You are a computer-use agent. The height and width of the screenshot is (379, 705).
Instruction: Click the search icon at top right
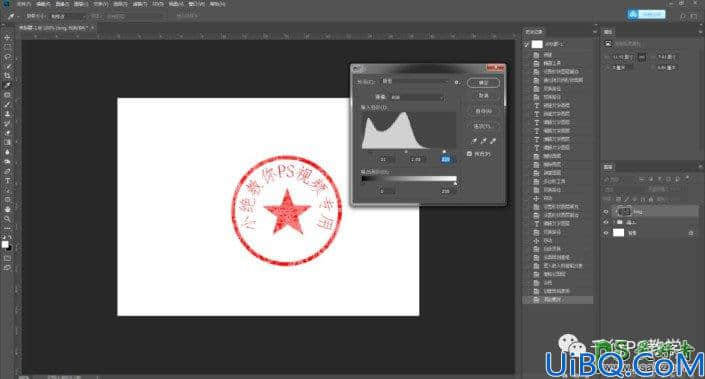tap(683, 16)
